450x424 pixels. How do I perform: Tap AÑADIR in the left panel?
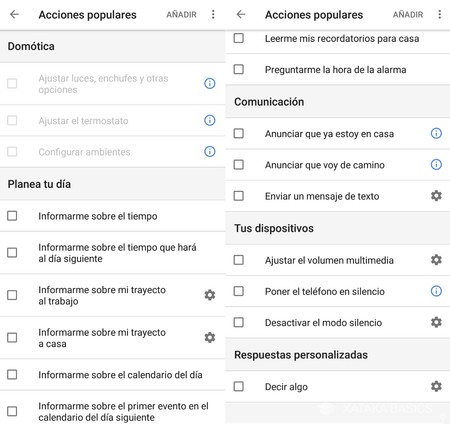tap(181, 15)
